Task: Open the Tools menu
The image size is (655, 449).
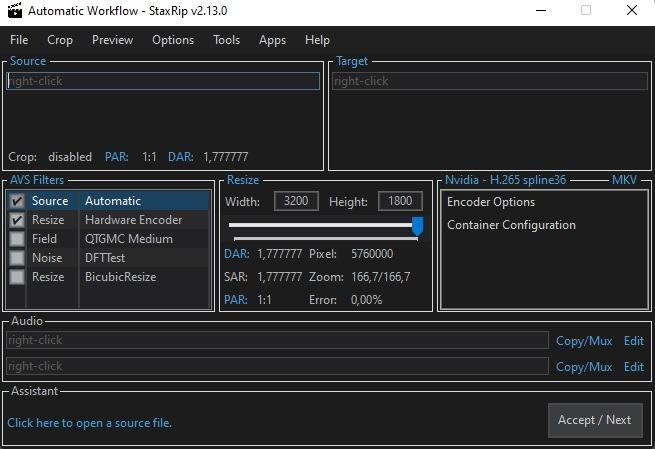Action: 226,40
